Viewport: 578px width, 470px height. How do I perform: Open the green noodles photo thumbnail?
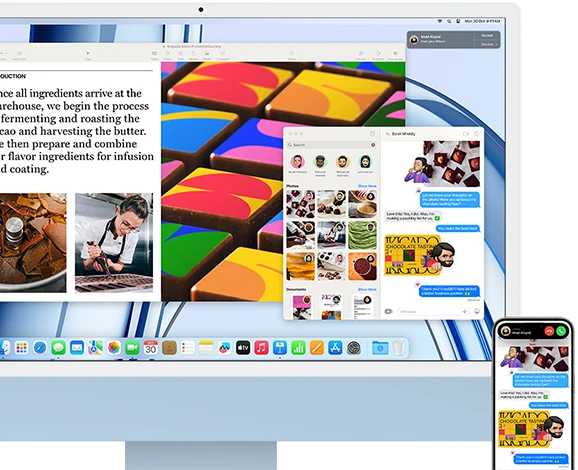(362, 235)
